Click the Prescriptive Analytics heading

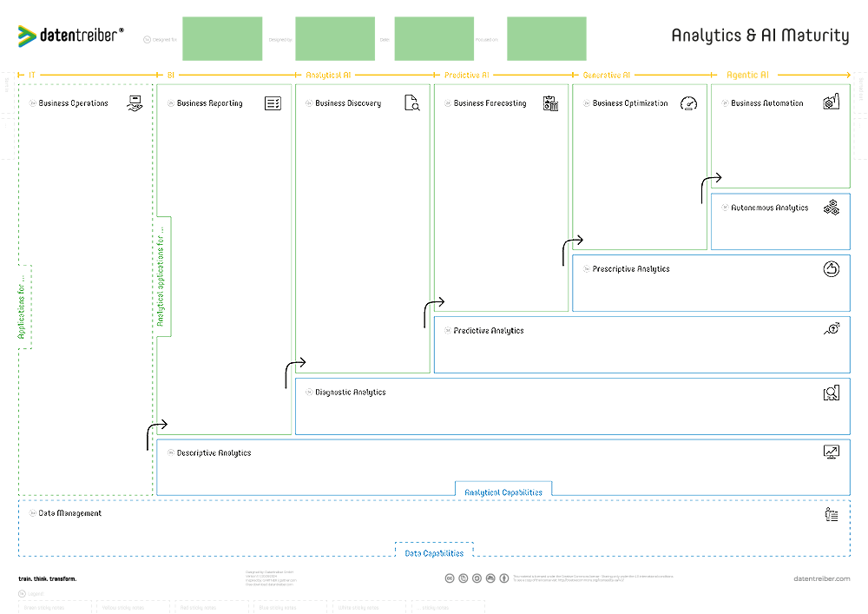click(x=631, y=269)
